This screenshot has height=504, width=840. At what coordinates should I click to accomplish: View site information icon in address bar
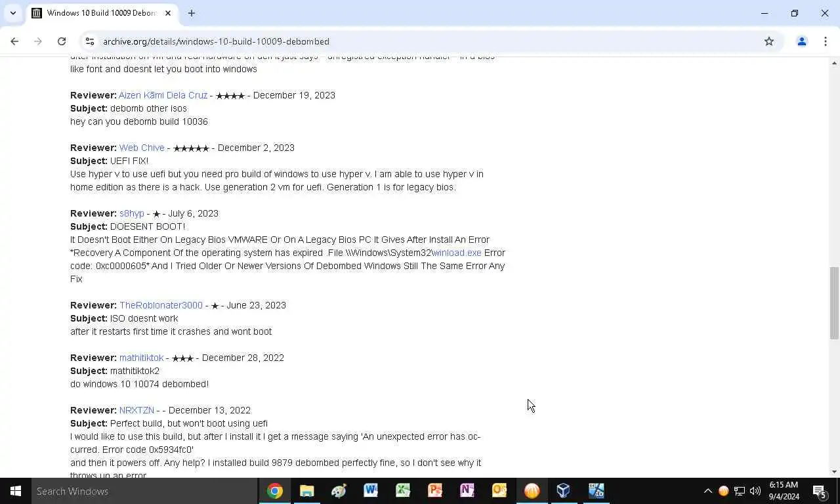pos(90,41)
